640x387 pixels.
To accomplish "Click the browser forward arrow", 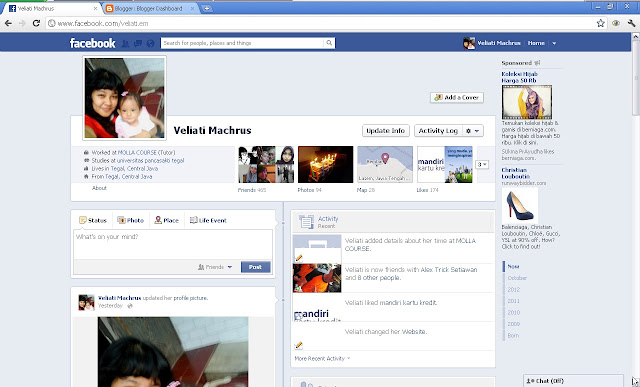I will (x=22, y=23).
